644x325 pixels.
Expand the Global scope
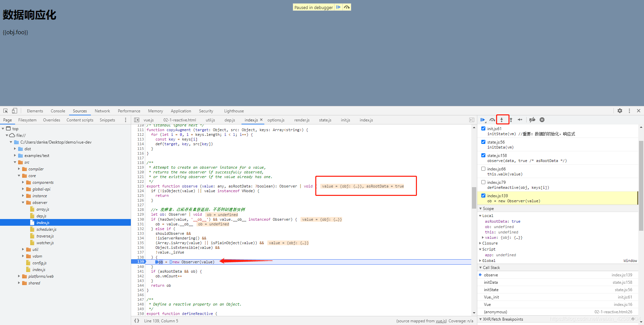480,261
